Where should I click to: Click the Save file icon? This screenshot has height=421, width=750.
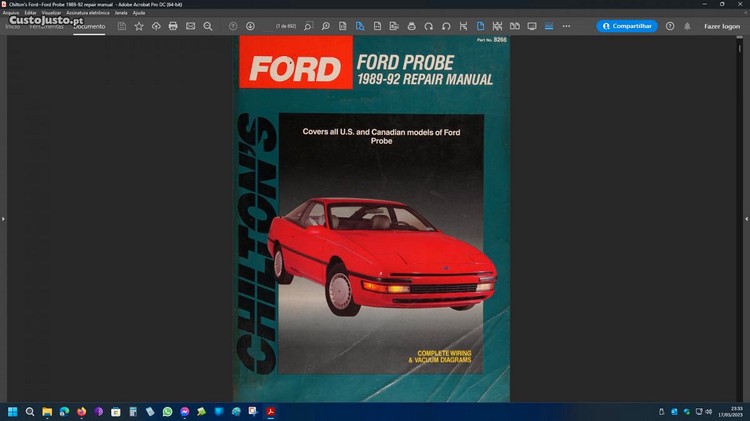click(x=122, y=26)
